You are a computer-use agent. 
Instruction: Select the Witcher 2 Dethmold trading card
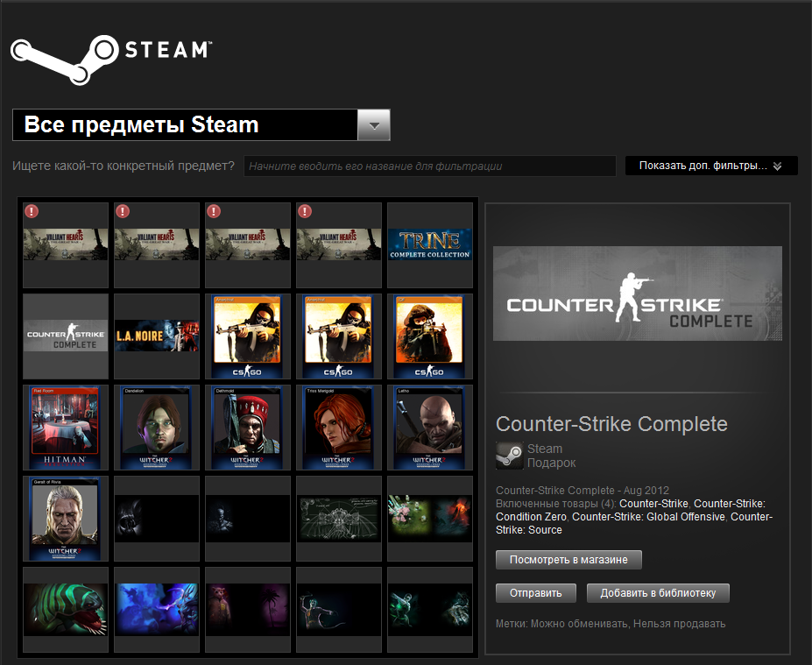[248, 428]
